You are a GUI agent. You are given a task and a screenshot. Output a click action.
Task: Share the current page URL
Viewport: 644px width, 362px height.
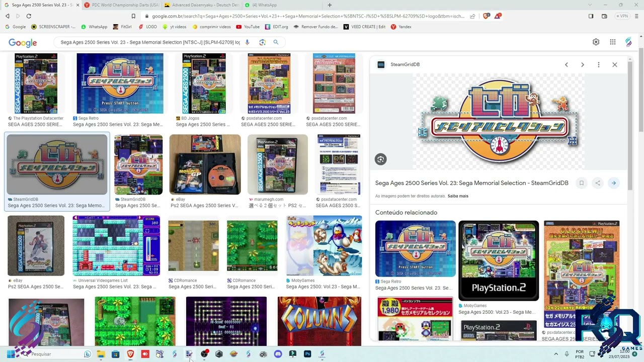point(472,16)
